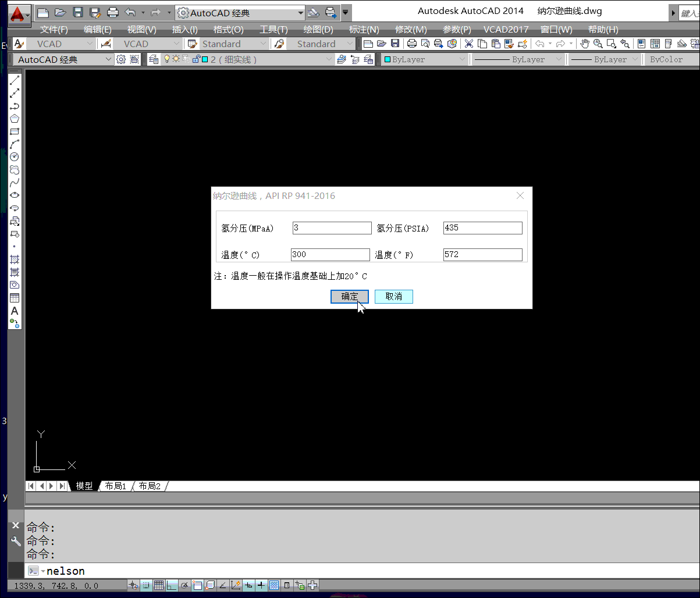Open the VCAD2017 menu
Image resolution: width=700 pixels, height=598 pixels.
tap(506, 29)
